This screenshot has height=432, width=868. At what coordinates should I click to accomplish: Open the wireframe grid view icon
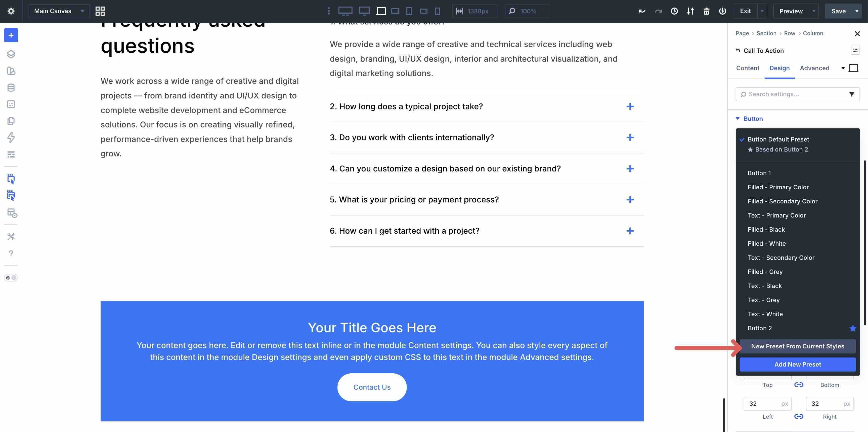click(x=100, y=11)
